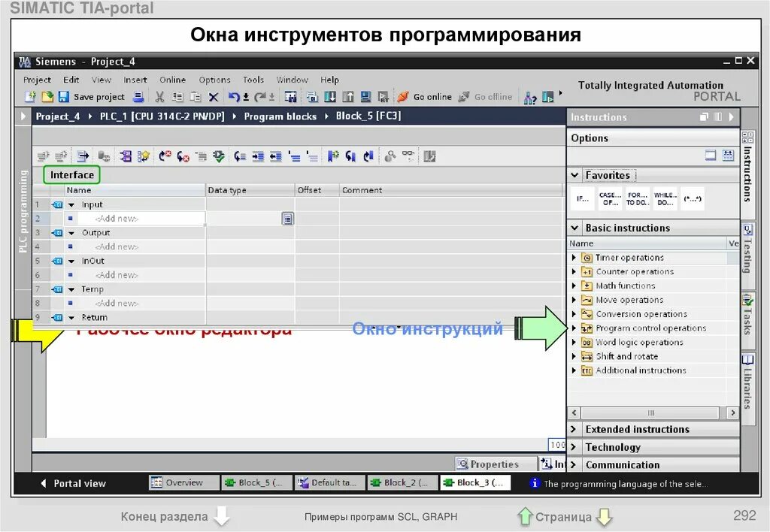Open the Project menu
The width and height of the screenshot is (770, 532).
pyautogui.click(x=37, y=80)
